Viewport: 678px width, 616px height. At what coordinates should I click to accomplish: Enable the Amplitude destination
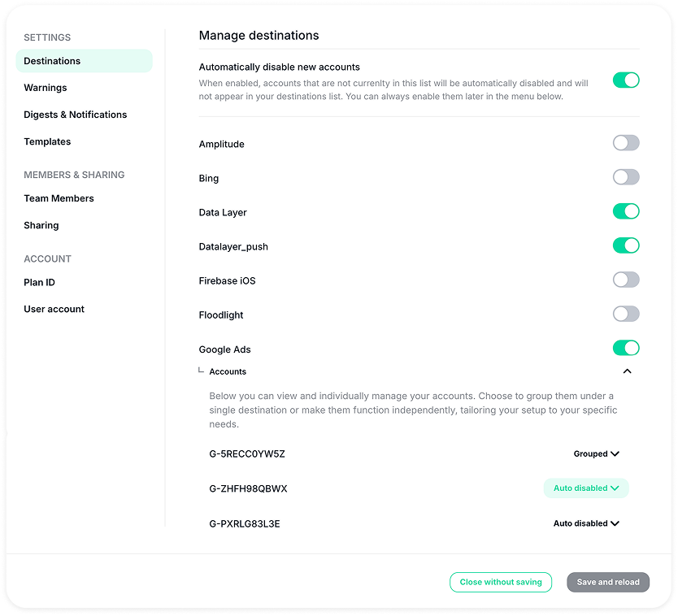pyautogui.click(x=625, y=142)
